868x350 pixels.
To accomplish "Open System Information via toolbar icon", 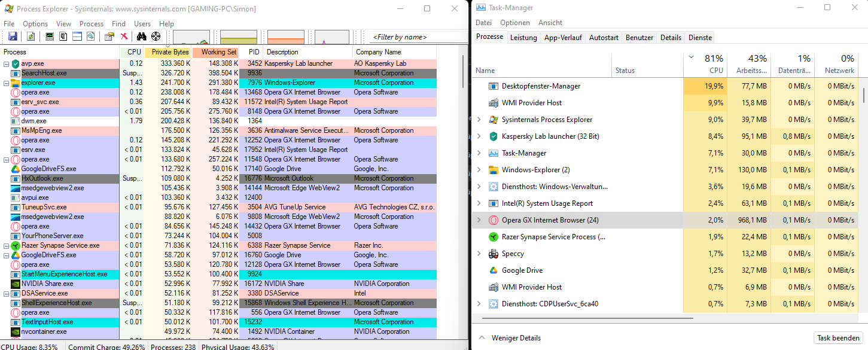I will [x=50, y=36].
